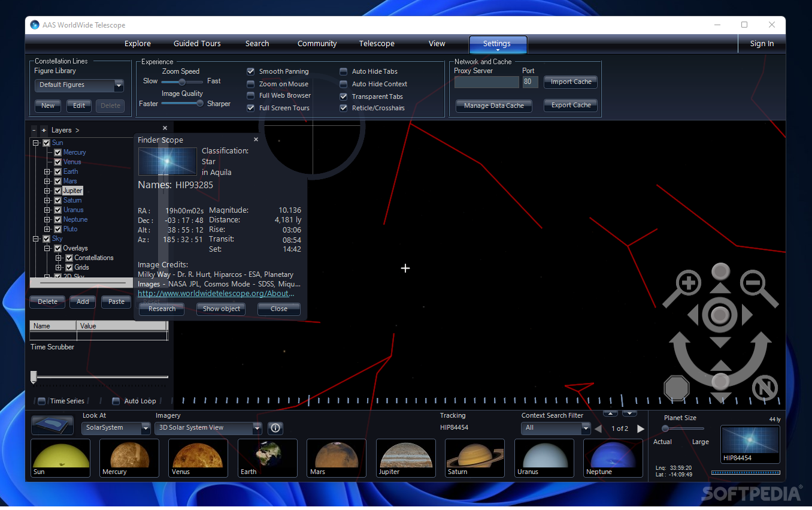
Task: Expand the Earth tree node
Action: (47, 171)
